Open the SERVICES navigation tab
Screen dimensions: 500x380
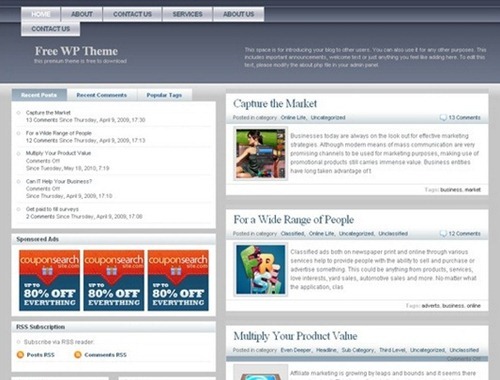(187, 14)
